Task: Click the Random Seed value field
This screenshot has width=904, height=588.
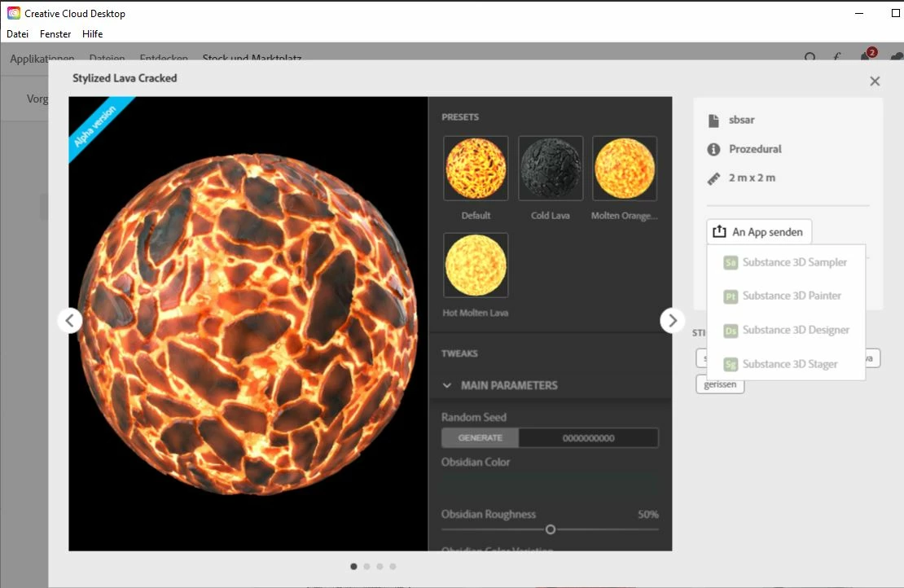Action: 588,437
